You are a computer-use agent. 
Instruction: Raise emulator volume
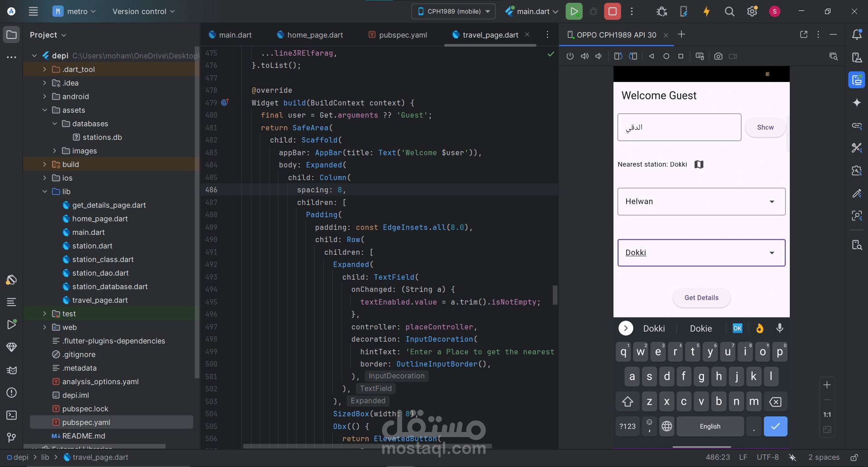[x=585, y=56]
